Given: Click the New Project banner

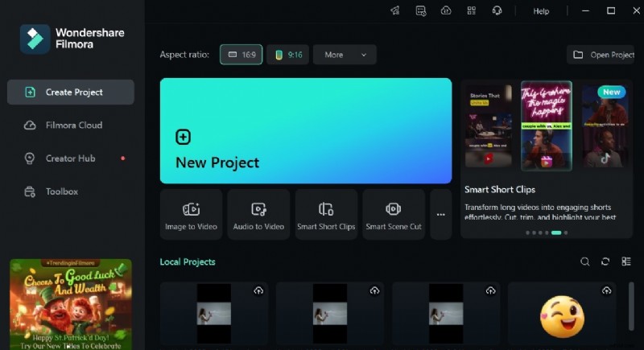Looking at the screenshot, I should (305, 131).
